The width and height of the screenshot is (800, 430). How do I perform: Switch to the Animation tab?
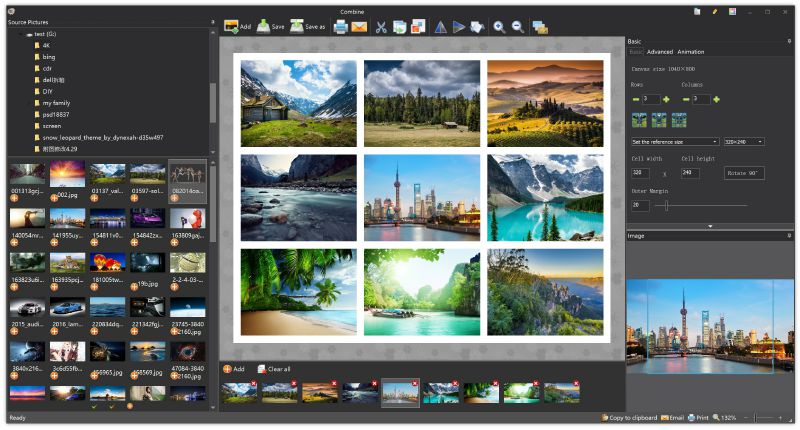[x=690, y=52]
